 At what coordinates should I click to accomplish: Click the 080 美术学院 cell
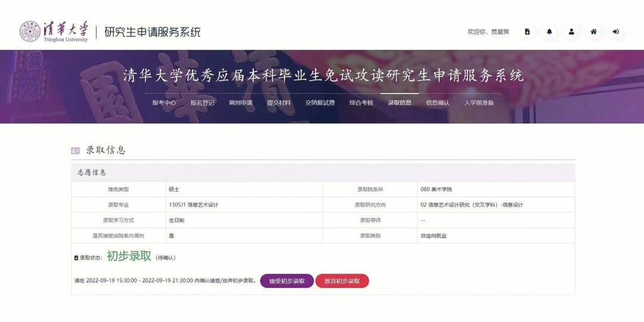pyautogui.click(x=496, y=190)
